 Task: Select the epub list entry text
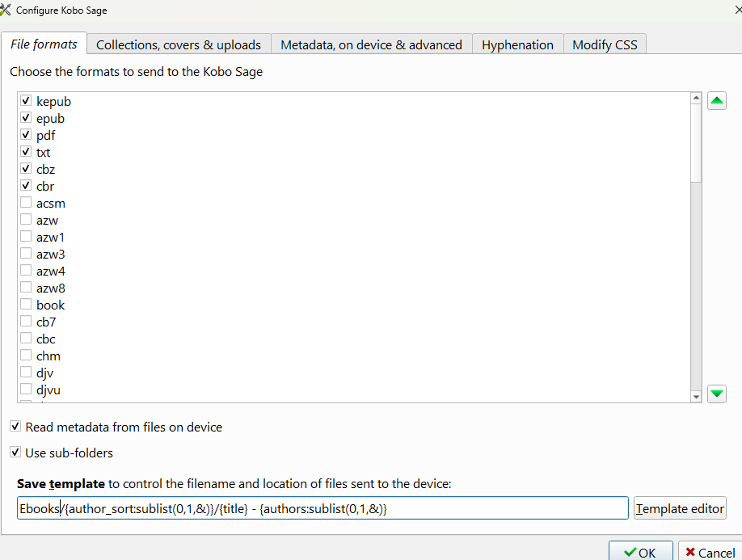click(50, 118)
